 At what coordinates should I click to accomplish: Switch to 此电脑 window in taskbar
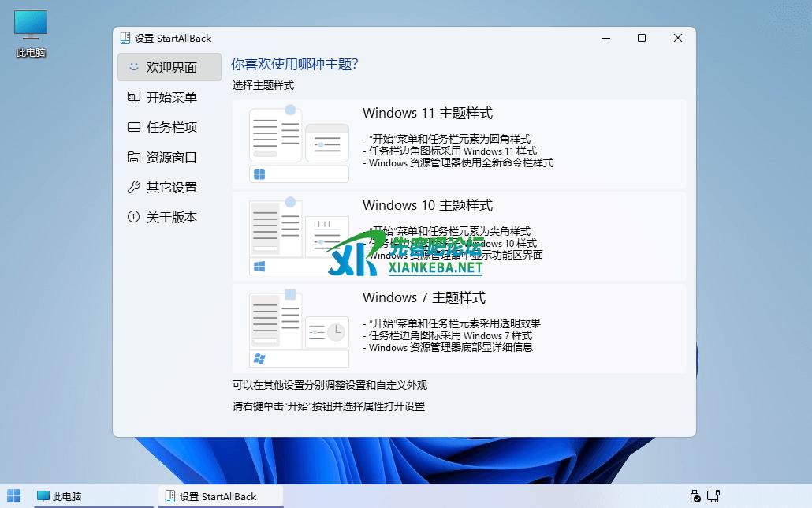pos(60,496)
